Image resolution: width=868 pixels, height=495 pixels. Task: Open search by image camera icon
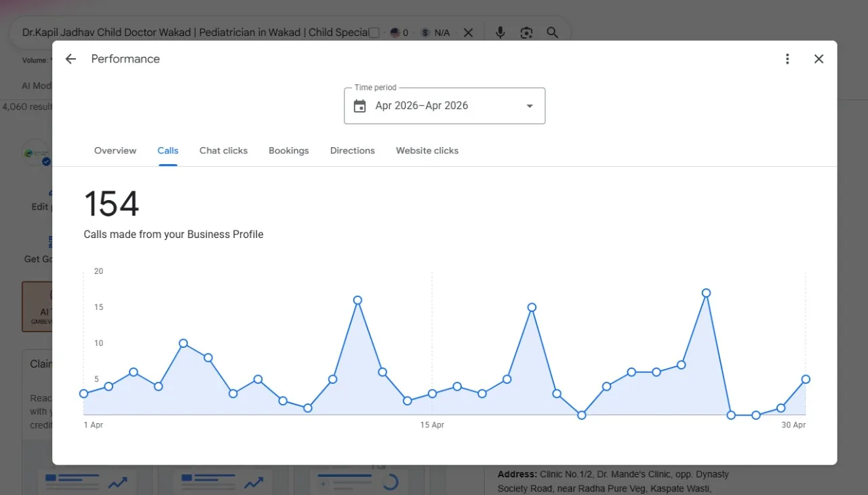click(526, 33)
